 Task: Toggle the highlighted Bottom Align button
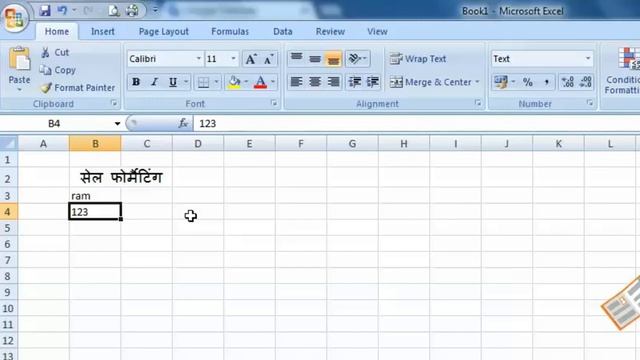click(x=333, y=59)
